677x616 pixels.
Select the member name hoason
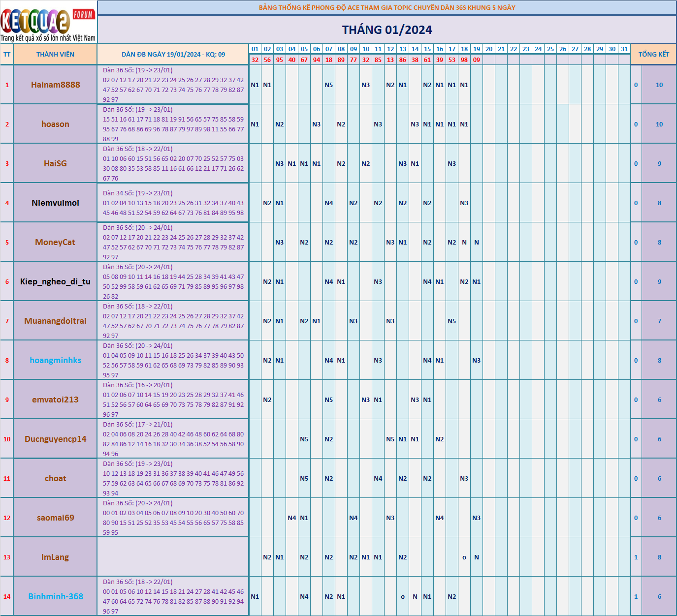pos(55,124)
